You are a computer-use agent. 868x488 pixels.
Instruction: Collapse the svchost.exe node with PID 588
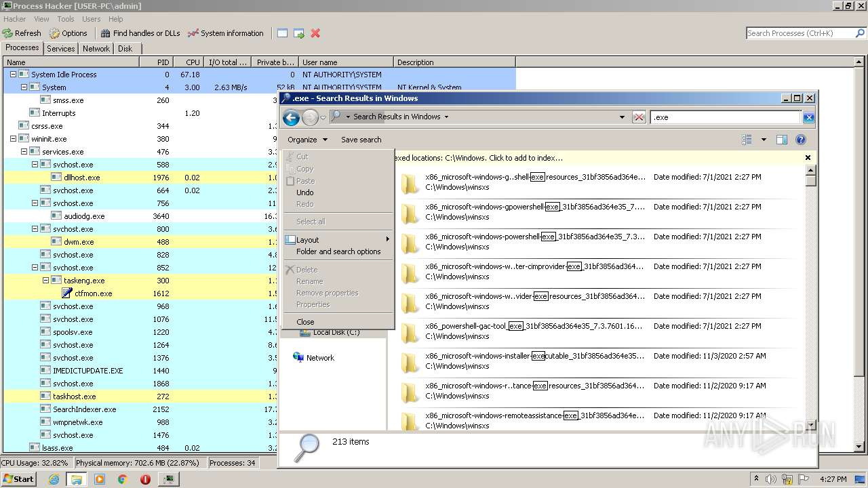[35, 165]
